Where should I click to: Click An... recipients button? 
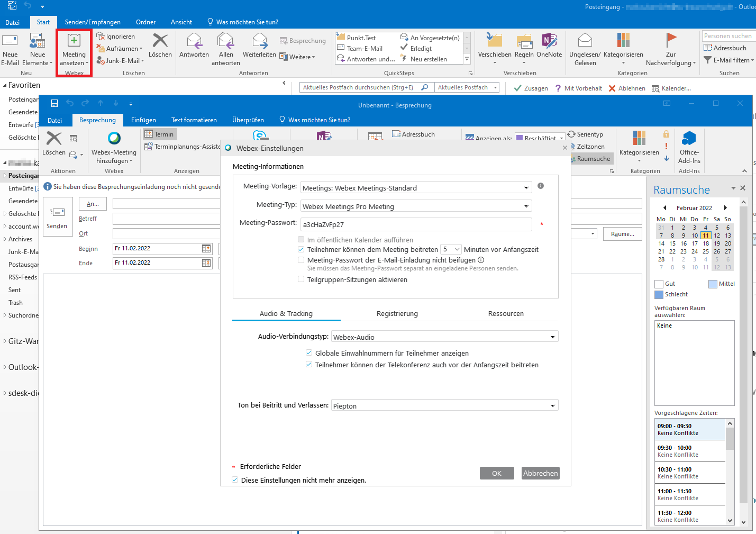coord(93,204)
